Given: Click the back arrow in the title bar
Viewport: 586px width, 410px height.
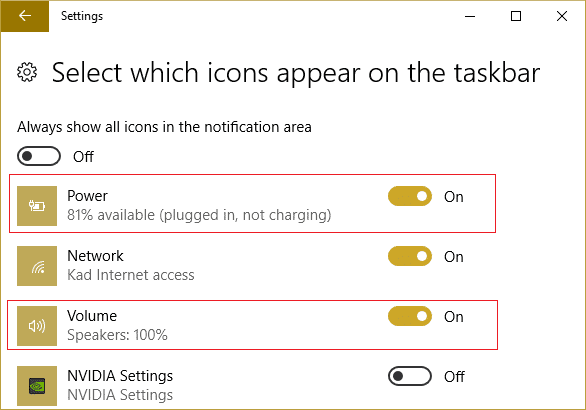Looking at the screenshot, I should point(25,16).
